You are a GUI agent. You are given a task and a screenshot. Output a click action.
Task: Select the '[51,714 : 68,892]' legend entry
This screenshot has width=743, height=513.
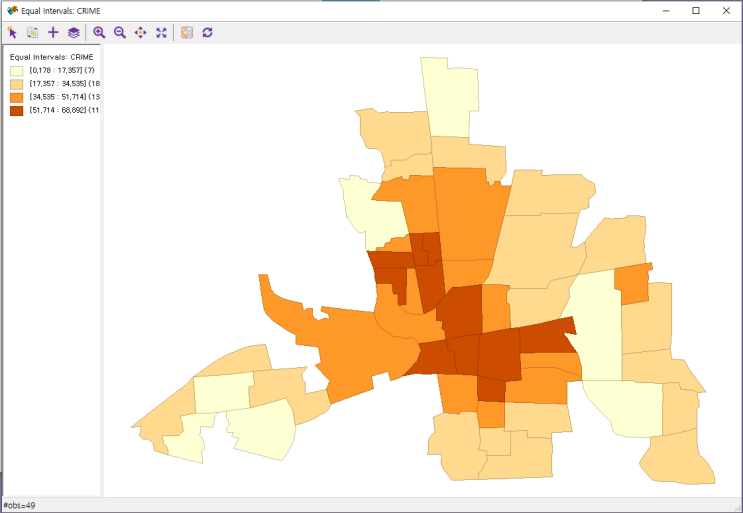64,110
